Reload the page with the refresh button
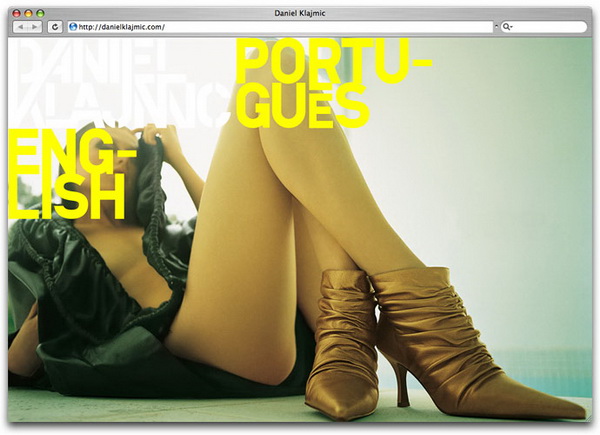This screenshot has width=600, height=435. pyautogui.click(x=55, y=27)
